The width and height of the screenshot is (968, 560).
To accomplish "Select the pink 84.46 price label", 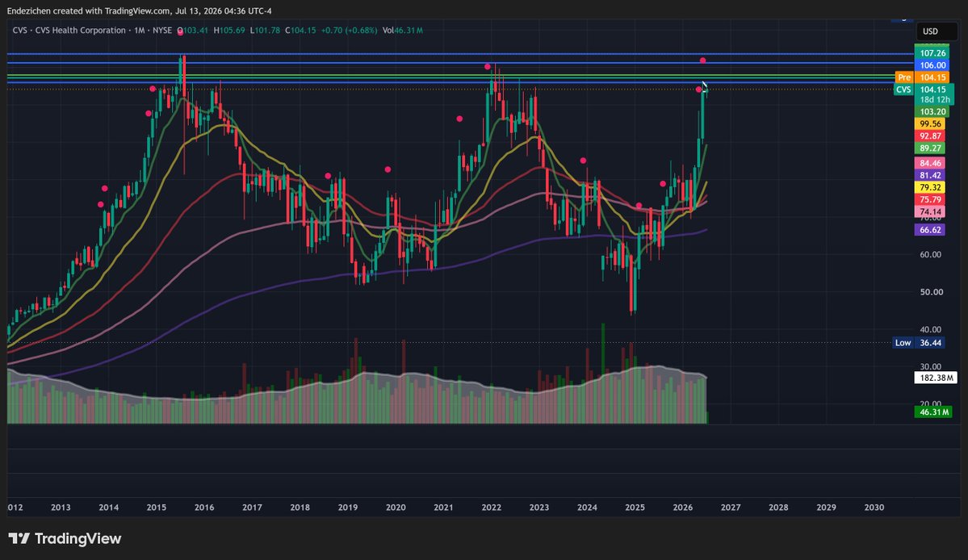I will pyautogui.click(x=930, y=163).
